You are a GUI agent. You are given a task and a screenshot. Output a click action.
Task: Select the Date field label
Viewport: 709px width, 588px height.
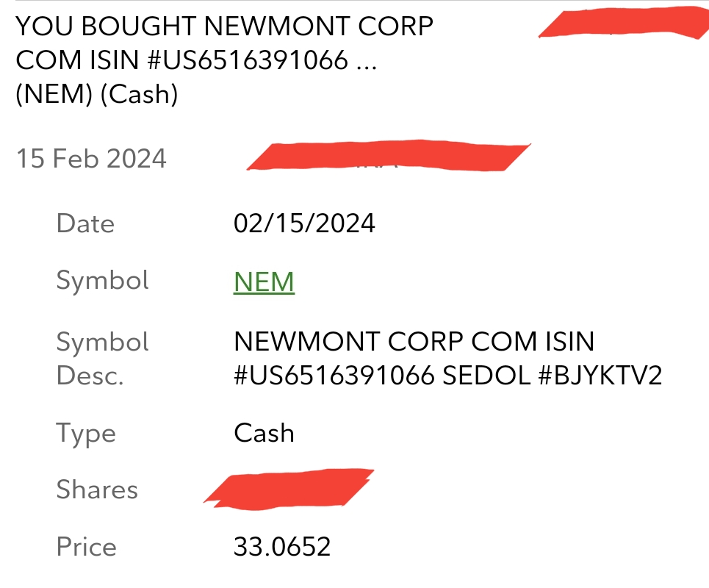tap(85, 223)
